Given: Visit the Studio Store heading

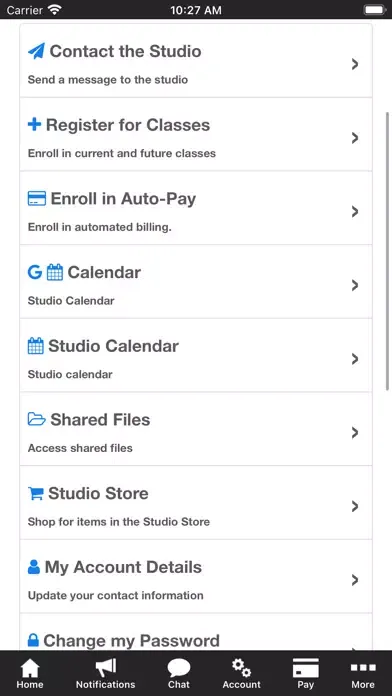Looking at the screenshot, I should [x=98, y=494].
